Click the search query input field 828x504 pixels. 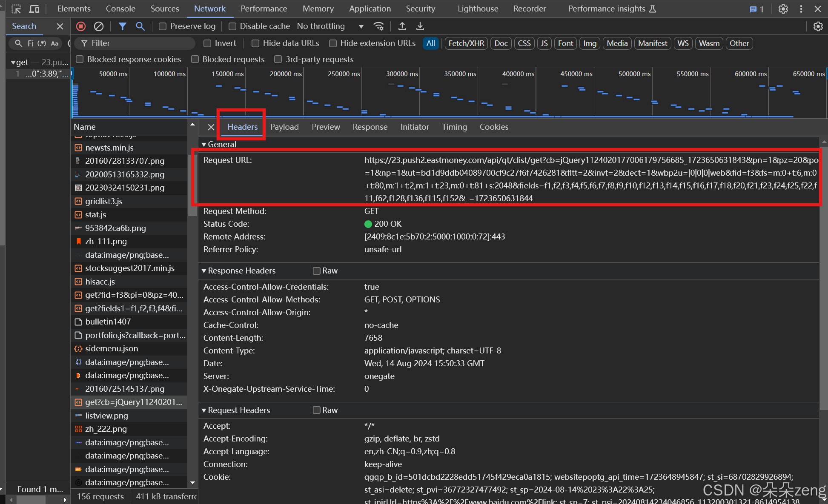31,43
